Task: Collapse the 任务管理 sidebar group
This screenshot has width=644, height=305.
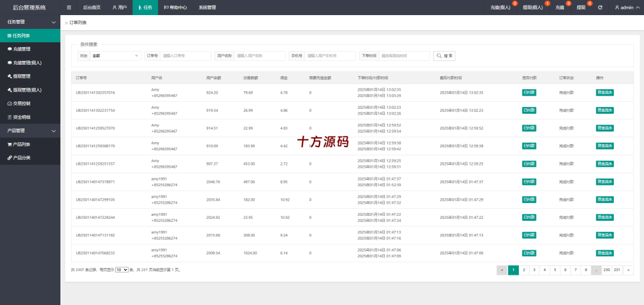Action: pyautogui.click(x=30, y=22)
